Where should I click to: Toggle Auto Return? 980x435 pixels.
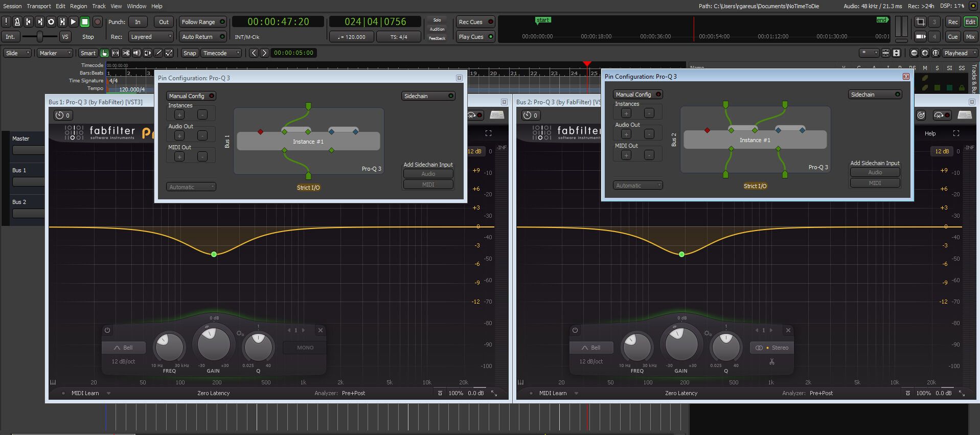pos(202,37)
